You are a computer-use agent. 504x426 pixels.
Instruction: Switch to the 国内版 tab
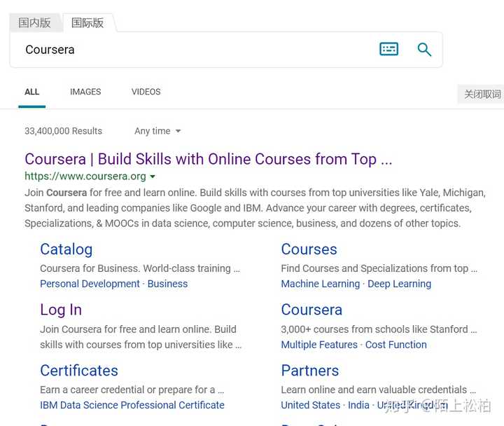coord(35,23)
